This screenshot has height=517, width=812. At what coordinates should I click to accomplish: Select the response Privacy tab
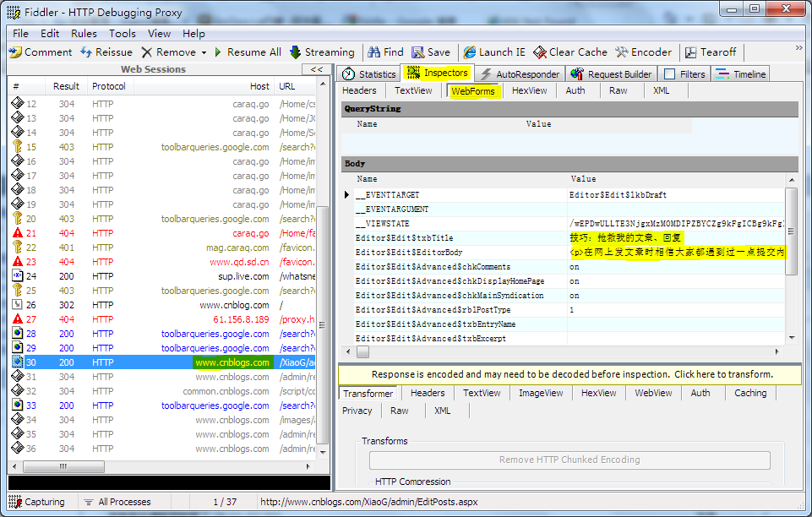(357, 411)
